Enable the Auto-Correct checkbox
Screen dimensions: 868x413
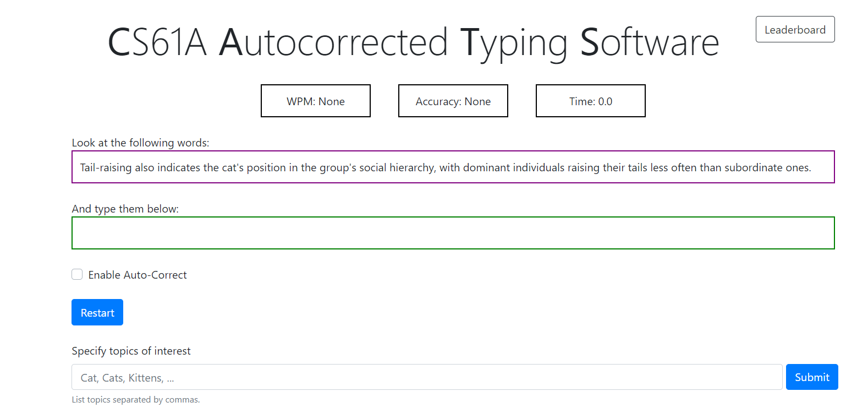click(x=77, y=274)
